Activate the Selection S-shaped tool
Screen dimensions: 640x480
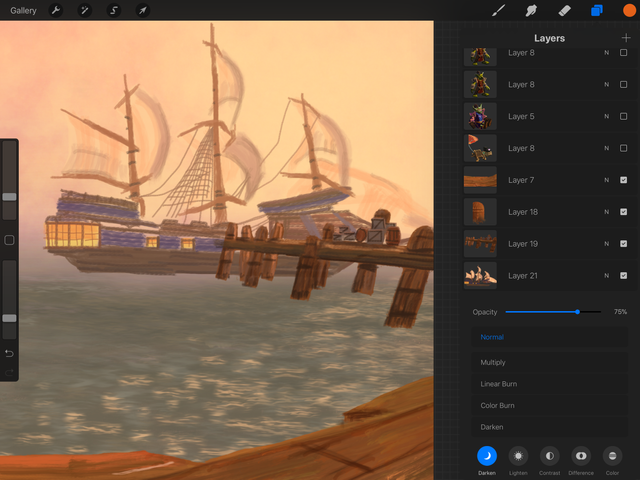[113, 10]
